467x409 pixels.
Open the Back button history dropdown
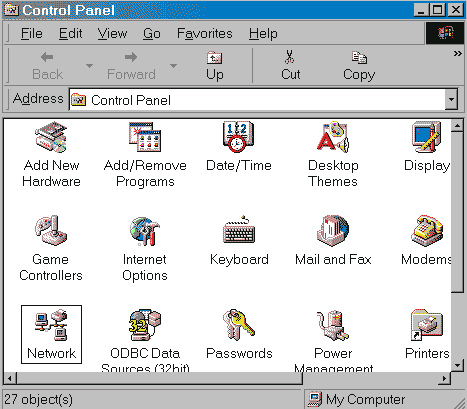(x=89, y=66)
